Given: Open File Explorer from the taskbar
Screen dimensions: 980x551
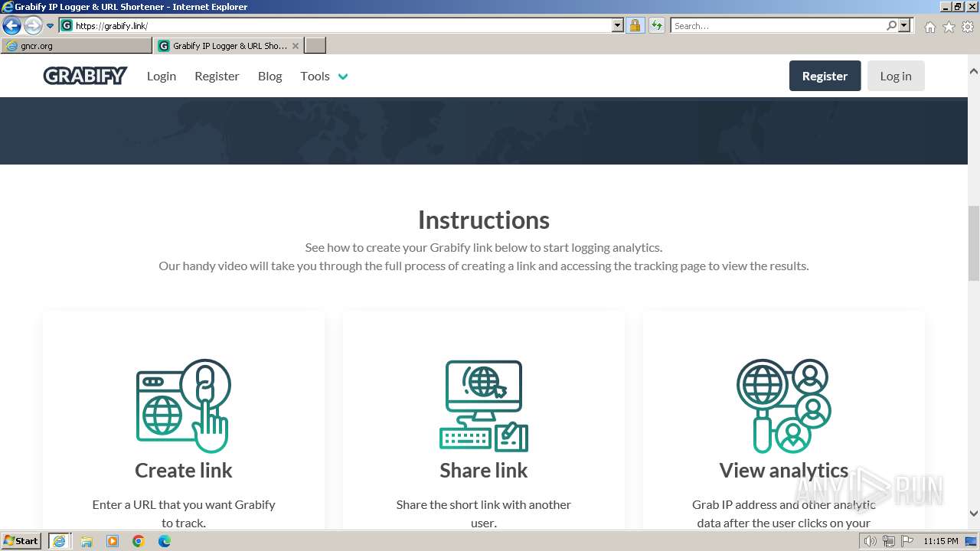Looking at the screenshot, I should click(x=87, y=541).
